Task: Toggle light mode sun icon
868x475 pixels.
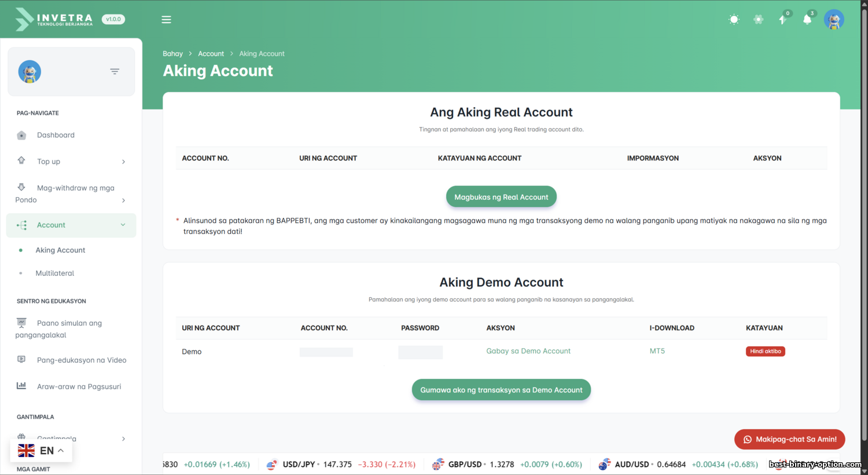Action: pyautogui.click(x=734, y=20)
